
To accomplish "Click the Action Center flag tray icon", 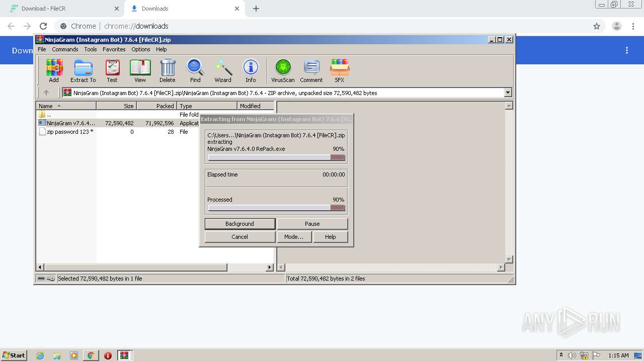I will click(x=596, y=355).
